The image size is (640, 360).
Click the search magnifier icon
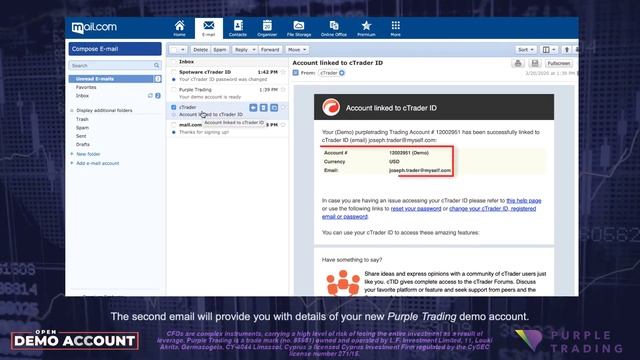(157, 65)
